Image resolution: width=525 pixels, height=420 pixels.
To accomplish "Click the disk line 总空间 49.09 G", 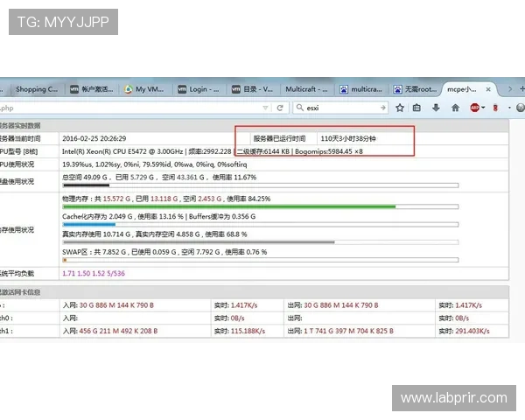I will click(x=159, y=177).
